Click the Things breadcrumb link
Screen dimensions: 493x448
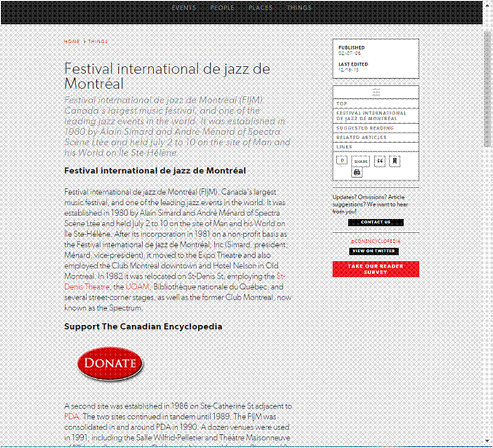coord(98,42)
